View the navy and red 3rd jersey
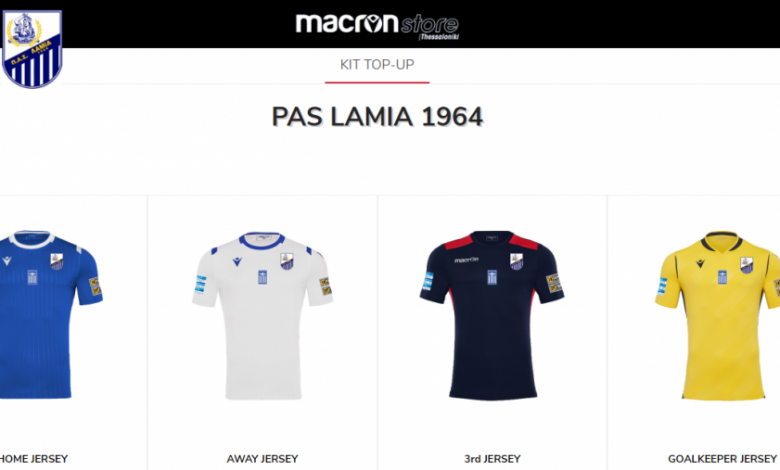This screenshot has width=780, height=470. coord(492,315)
